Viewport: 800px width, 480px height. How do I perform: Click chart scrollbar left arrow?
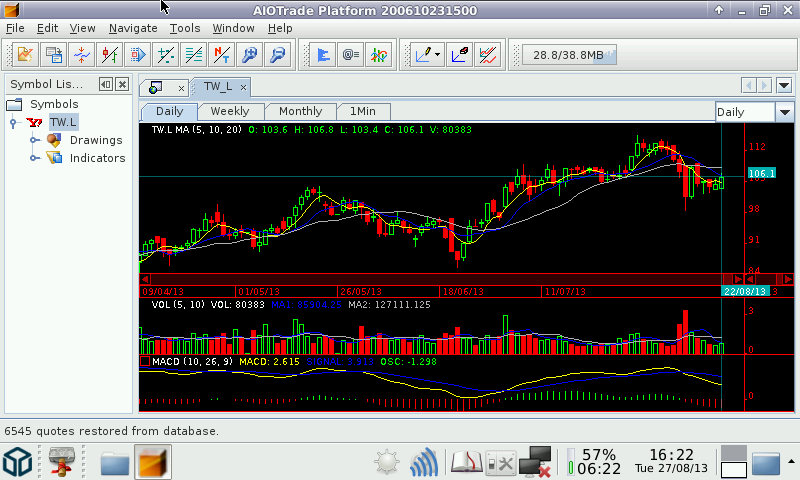coord(145,279)
